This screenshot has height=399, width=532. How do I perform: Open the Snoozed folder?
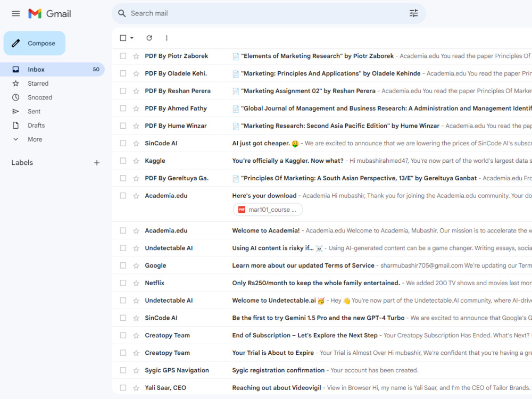(x=40, y=97)
